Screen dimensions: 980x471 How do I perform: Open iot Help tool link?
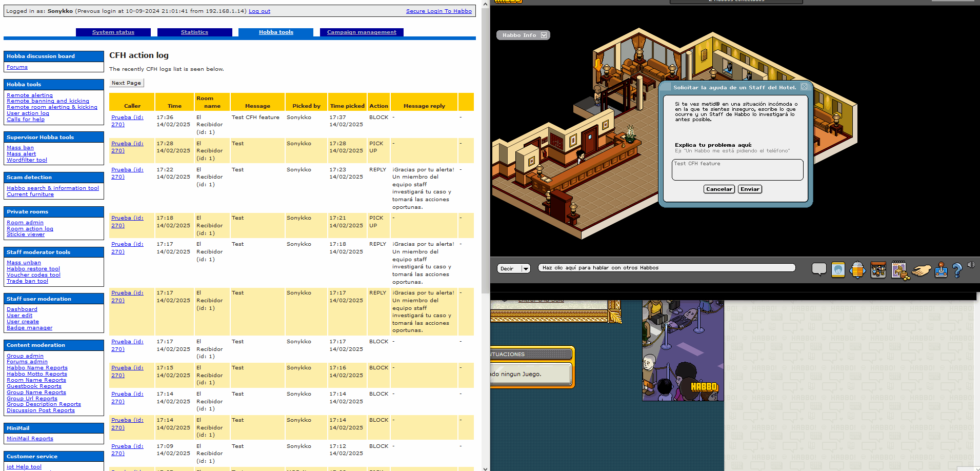point(24,467)
